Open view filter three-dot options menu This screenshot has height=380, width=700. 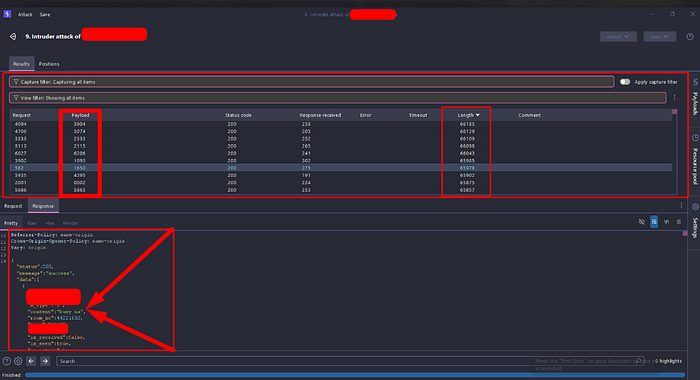(675, 98)
